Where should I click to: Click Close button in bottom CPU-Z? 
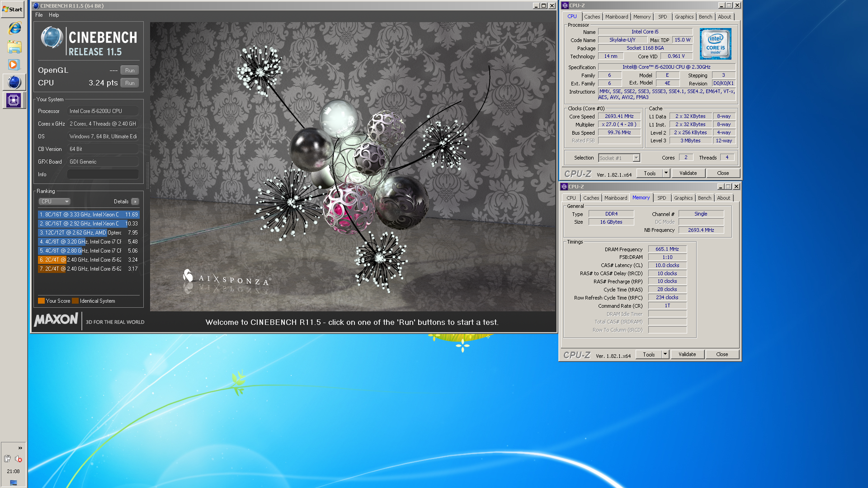722,354
